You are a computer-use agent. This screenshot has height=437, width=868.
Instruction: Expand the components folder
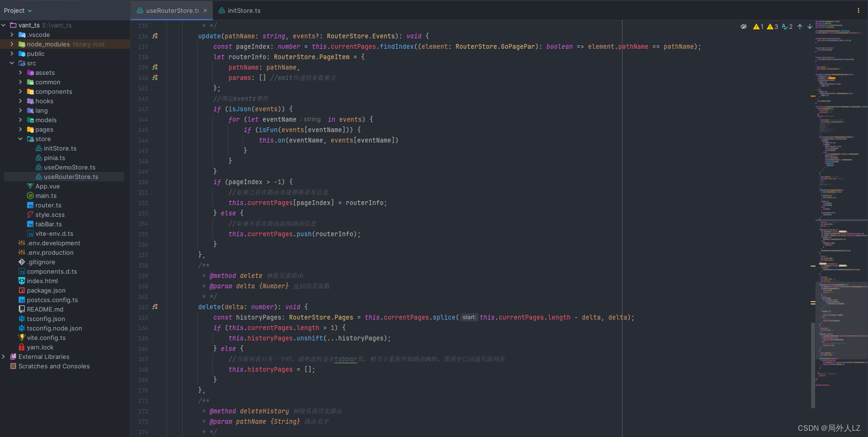tap(21, 91)
